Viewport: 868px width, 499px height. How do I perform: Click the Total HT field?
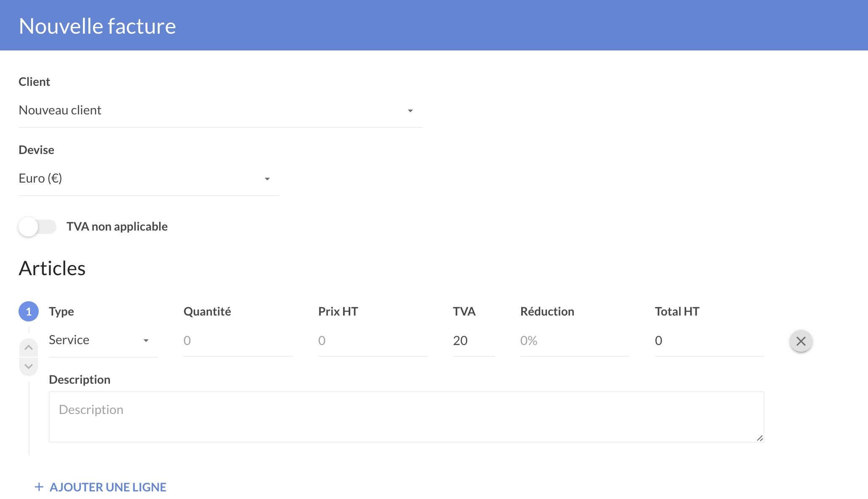(x=709, y=340)
